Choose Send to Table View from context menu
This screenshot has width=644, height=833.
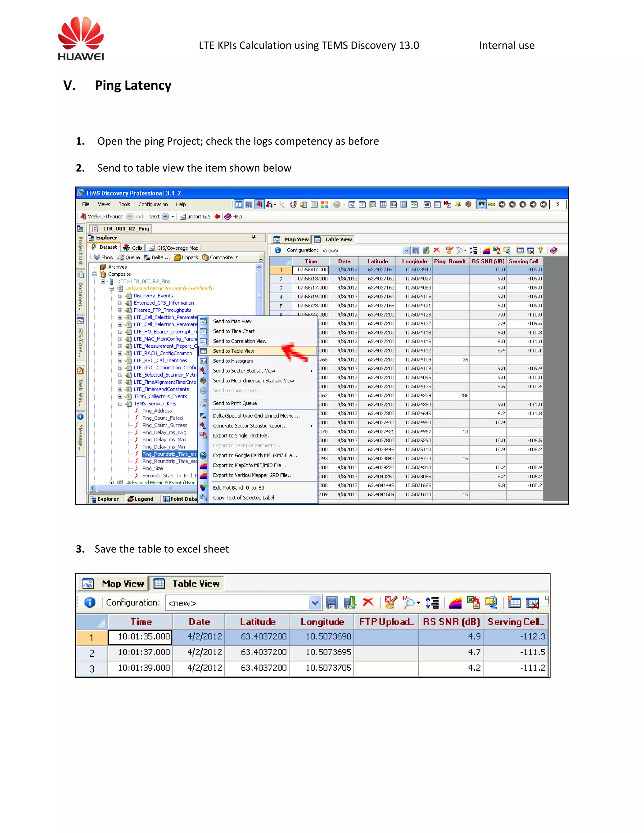click(258, 351)
